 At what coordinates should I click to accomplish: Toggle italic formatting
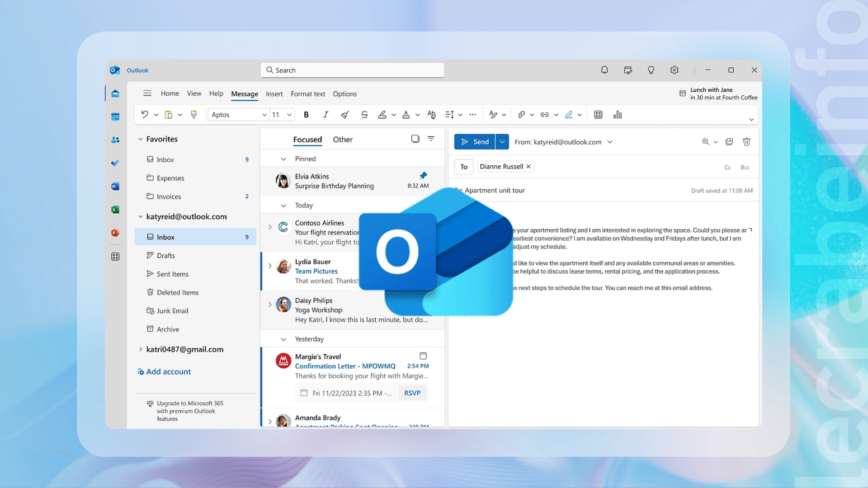click(x=325, y=115)
